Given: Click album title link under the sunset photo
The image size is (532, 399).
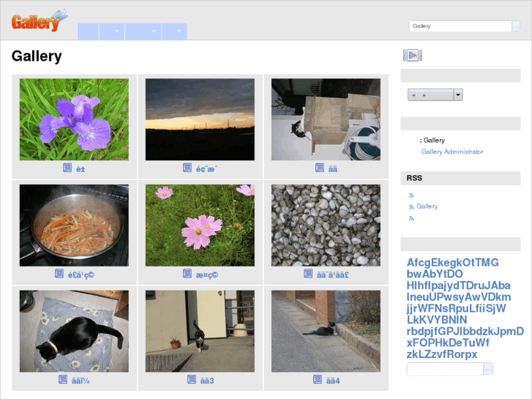Looking at the screenshot, I should tap(206, 169).
